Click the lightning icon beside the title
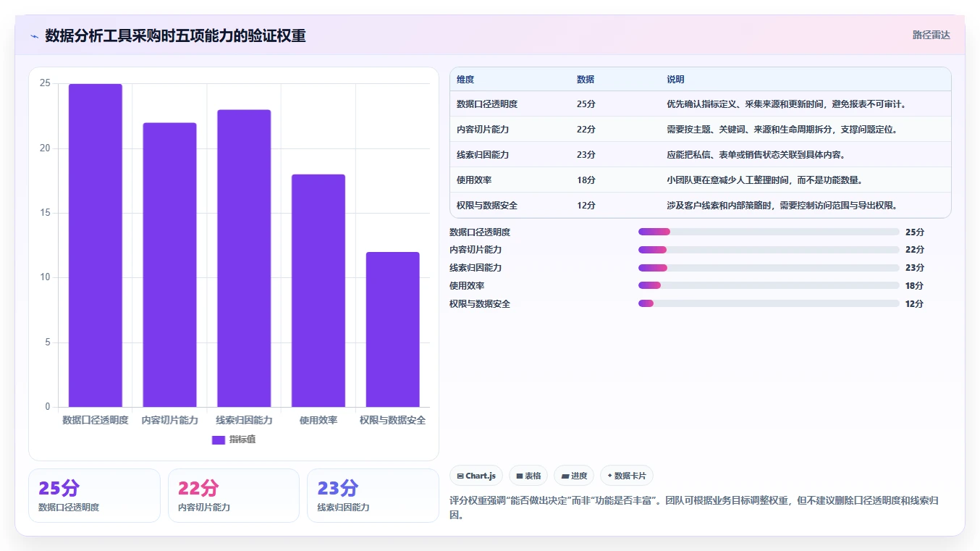Image resolution: width=980 pixels, height=551 pixels. tap(35, 36)
